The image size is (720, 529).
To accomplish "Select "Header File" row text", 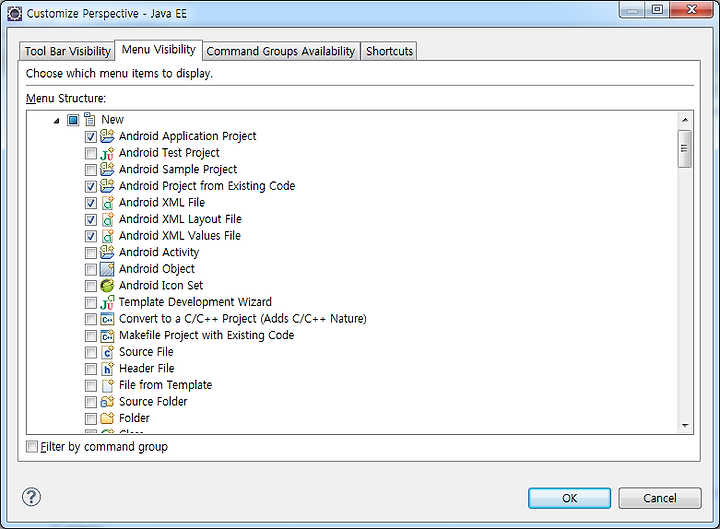I will point(146,368).
